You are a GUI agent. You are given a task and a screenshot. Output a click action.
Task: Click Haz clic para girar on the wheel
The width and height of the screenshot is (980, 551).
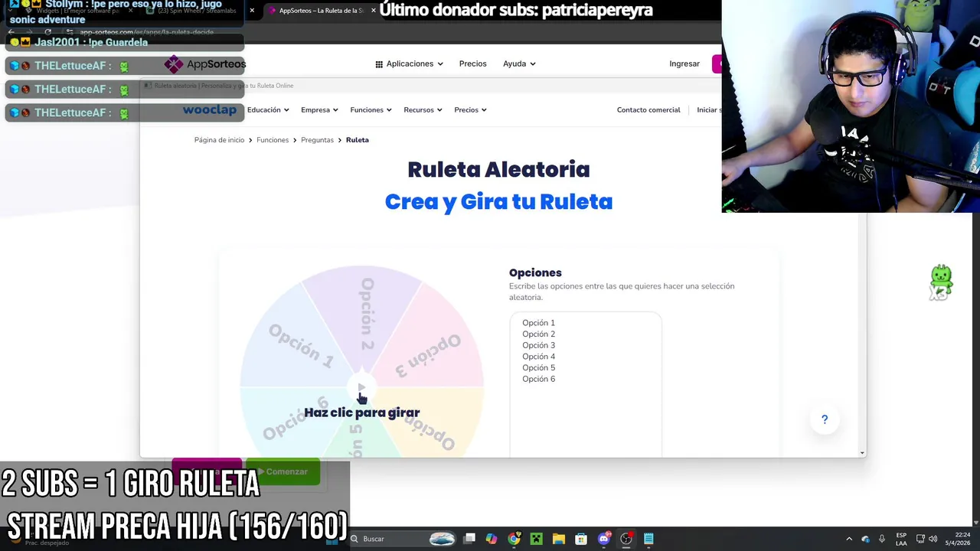tap(362, 412)
